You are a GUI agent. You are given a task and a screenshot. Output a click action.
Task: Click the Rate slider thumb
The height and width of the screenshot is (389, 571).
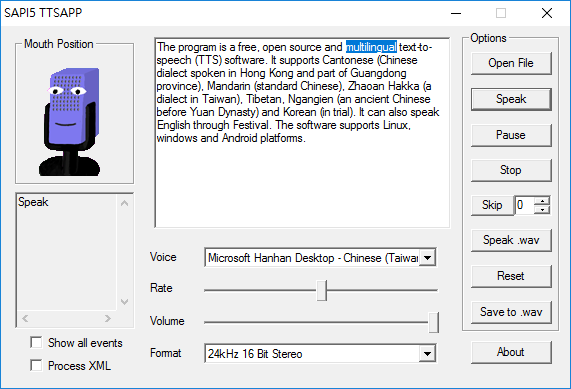(x=322, y=290)
